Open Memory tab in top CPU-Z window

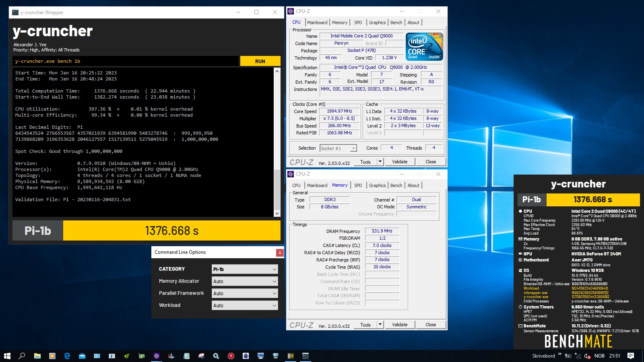click(x=340, y=23)
